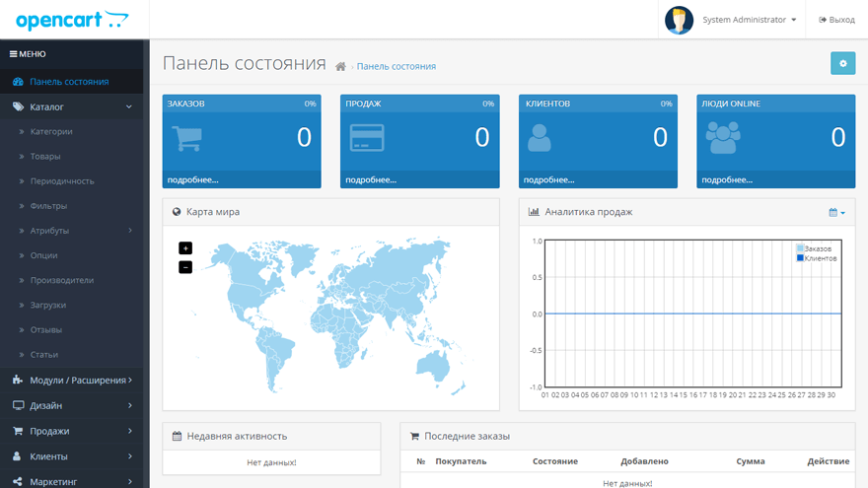Expand Модули / Расширения chevron
868x488 pixels.
click(x=130, y=381)
